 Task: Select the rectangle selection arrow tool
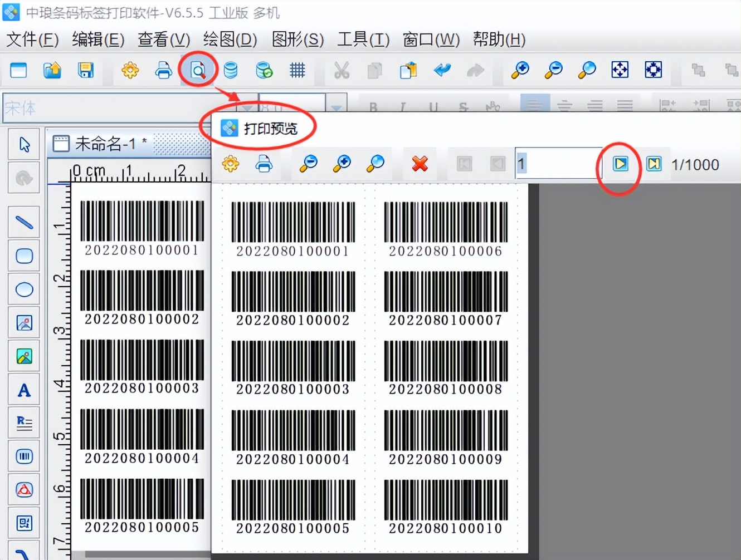(x=23, y=144)
